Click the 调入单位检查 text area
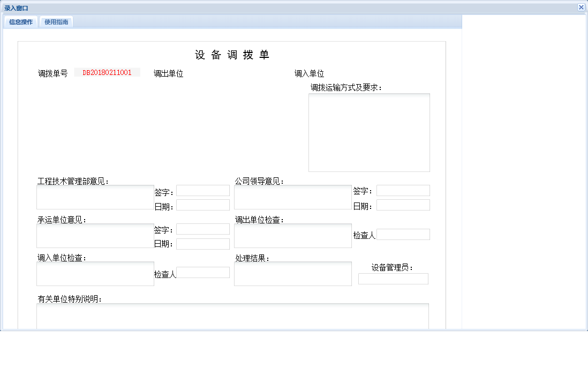 click(x=95, y=274)
